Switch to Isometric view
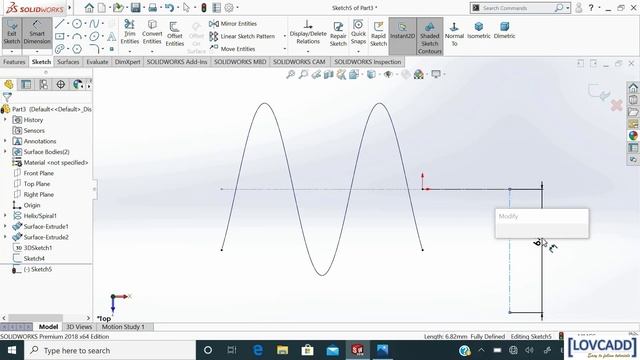Image resolution: width=640 pixels, height=360 pixels. pyautogui.click(x=478, y=31)
